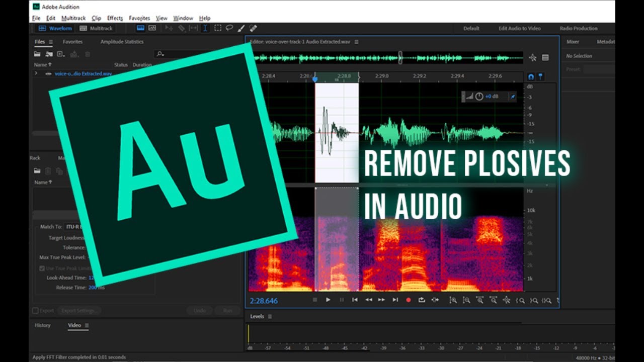Toggle Loop Playback button

pos(422,300)
